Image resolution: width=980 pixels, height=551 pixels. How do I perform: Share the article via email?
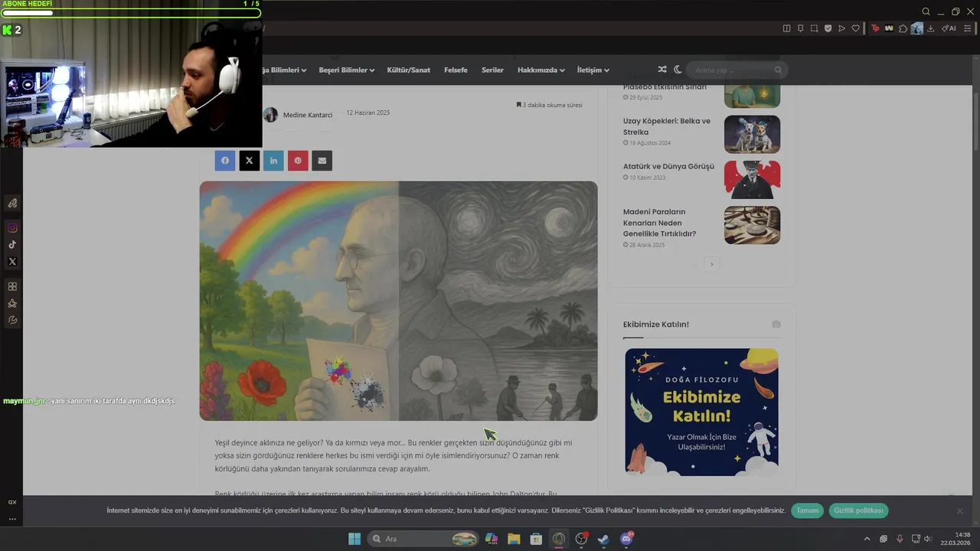[322, 161]
